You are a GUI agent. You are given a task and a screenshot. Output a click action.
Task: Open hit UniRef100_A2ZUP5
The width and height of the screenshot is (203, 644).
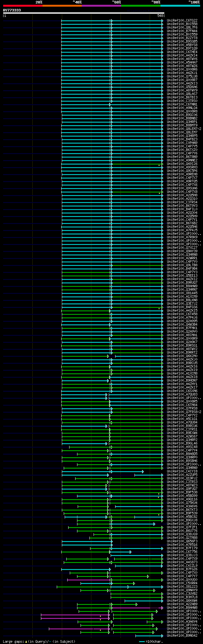point(182,475)
